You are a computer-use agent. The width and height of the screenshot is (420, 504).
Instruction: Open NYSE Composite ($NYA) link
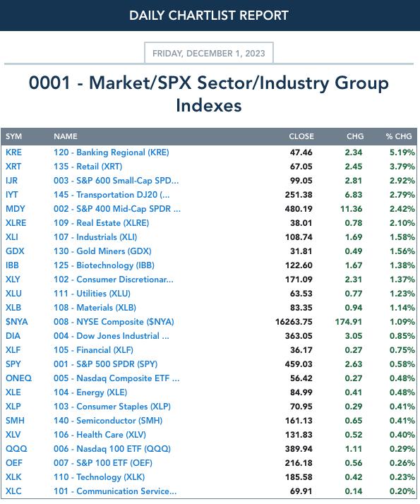pyautogui.click(x=114, y=322)
